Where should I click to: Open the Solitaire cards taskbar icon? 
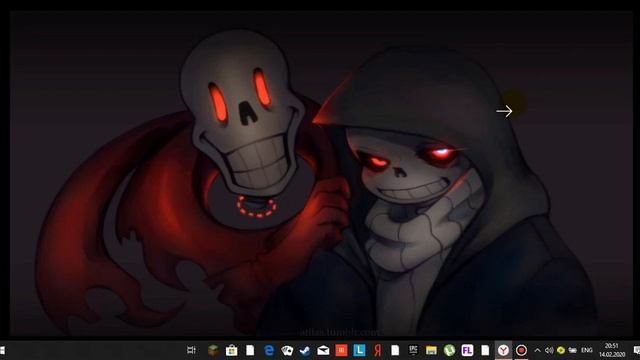(x=287, y=350)
